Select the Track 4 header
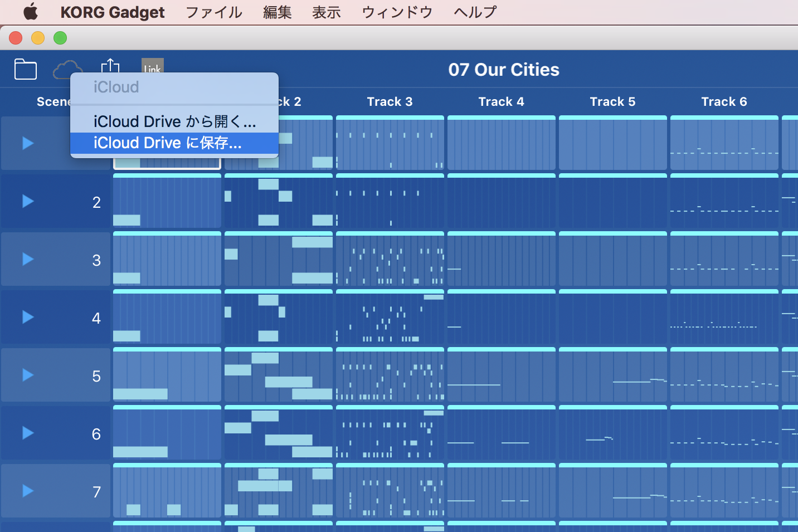Image resolution: width=798 pixels, height=532 pixels. click(501, 101)
